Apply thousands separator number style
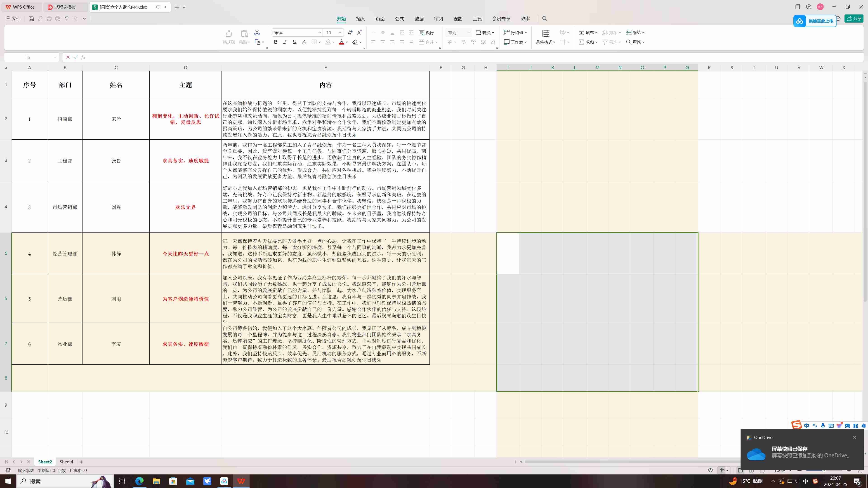This screenshot has width=868, height=488. click(x=473, y=42)
